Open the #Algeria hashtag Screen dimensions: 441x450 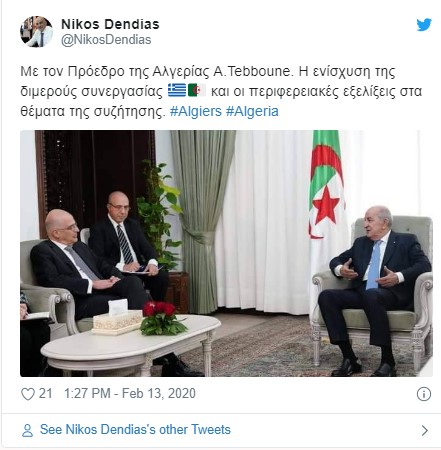[x=252, y=111]
